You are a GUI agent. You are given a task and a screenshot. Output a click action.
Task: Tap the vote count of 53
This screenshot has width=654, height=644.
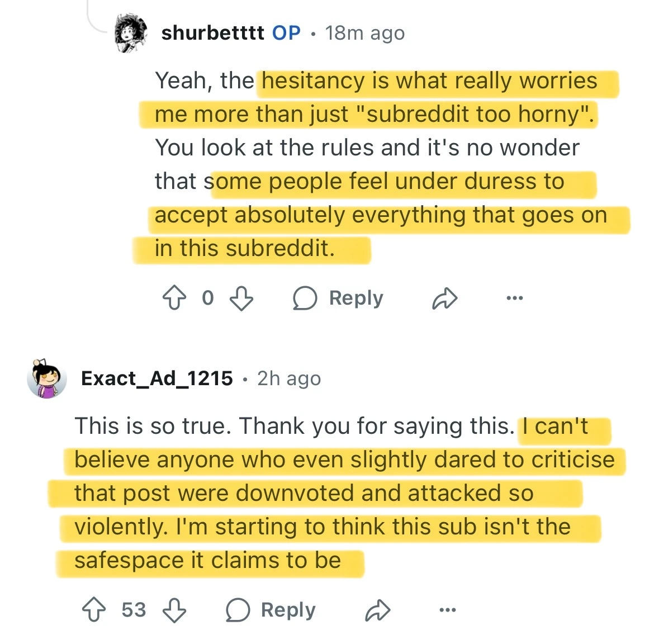pyautogui.click(x=134, y=610)
